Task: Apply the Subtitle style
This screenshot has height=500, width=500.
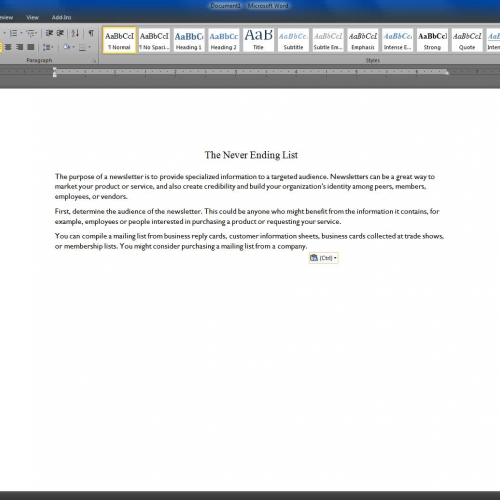Action: pos(293,40)
